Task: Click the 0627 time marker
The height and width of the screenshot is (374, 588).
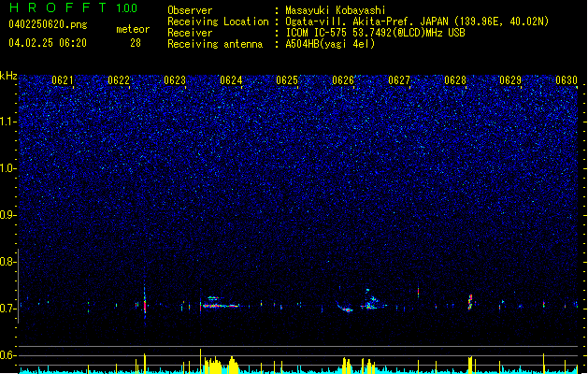Action: [x=399, y=80]
